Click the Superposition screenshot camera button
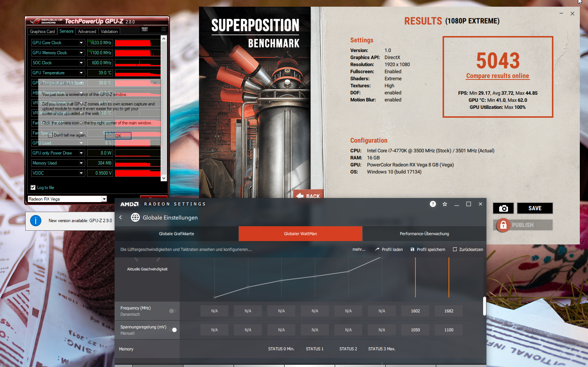Image resolution: width=588 pixels, height=367 pixels. (503, 208)
